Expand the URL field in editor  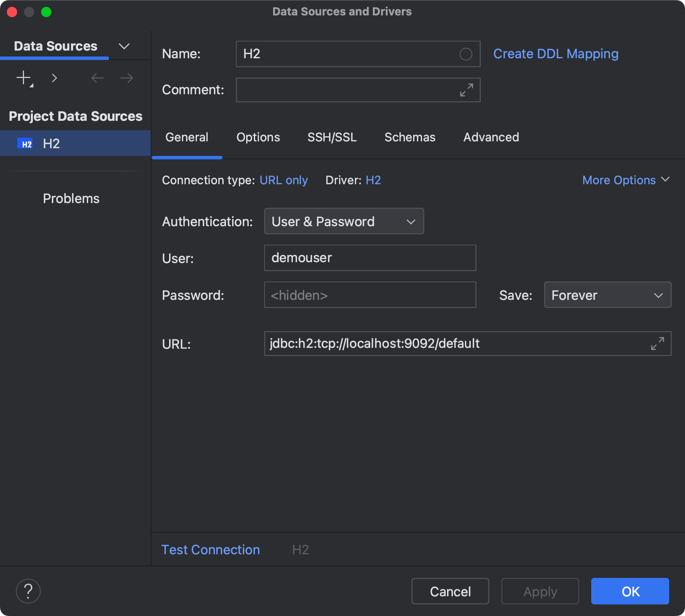pyautogui.click(x=657, y=344)
